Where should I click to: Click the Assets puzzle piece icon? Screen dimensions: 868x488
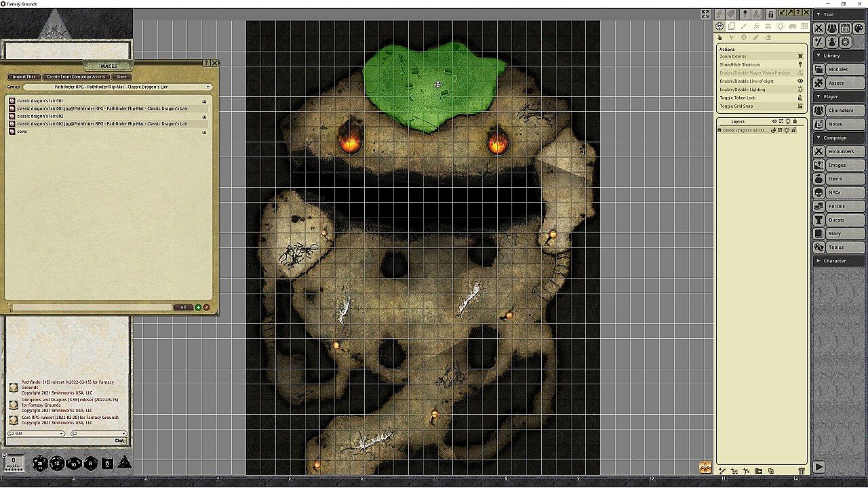(x=819, y=83)
